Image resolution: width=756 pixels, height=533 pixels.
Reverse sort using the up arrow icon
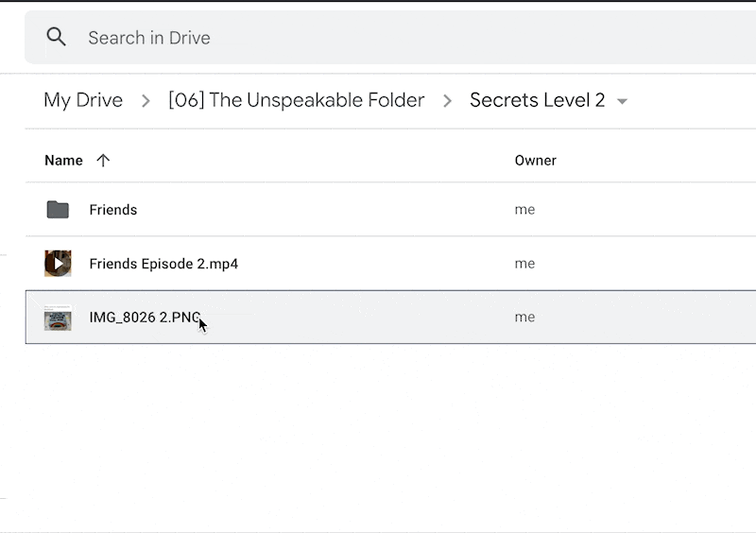click(x=103, y=161)
